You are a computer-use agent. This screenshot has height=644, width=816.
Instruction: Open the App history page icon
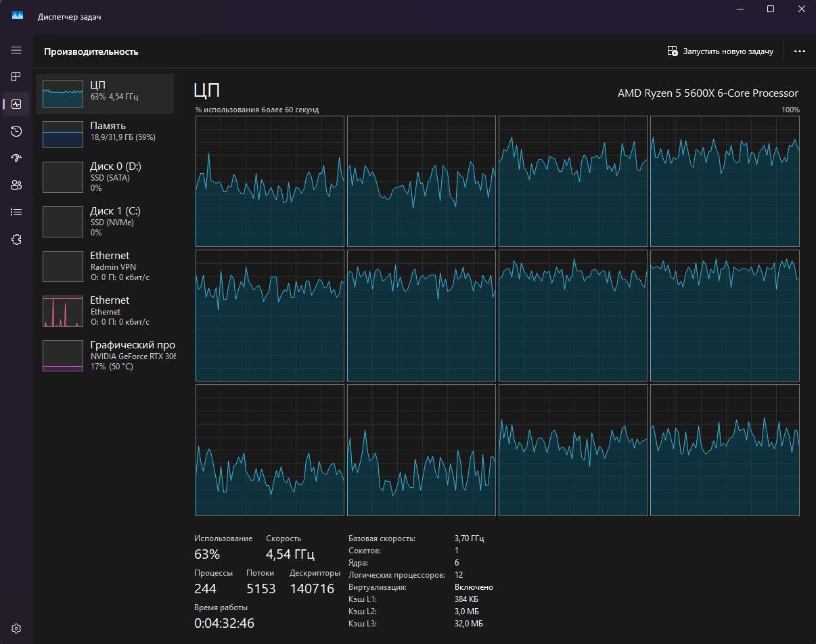point(16,131)
